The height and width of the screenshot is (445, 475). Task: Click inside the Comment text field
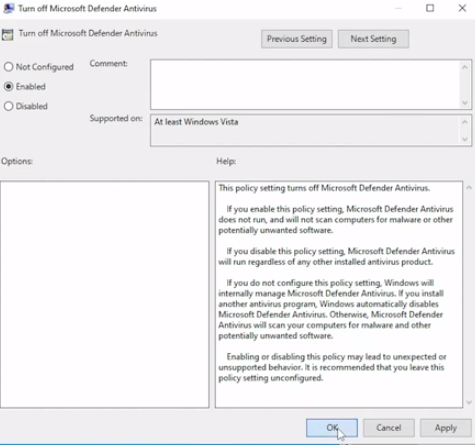pyautogui.click(x=305, y=85)
